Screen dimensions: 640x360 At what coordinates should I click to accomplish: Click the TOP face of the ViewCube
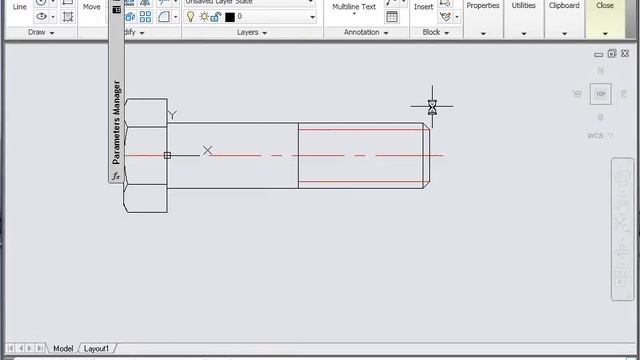[601, 94]
